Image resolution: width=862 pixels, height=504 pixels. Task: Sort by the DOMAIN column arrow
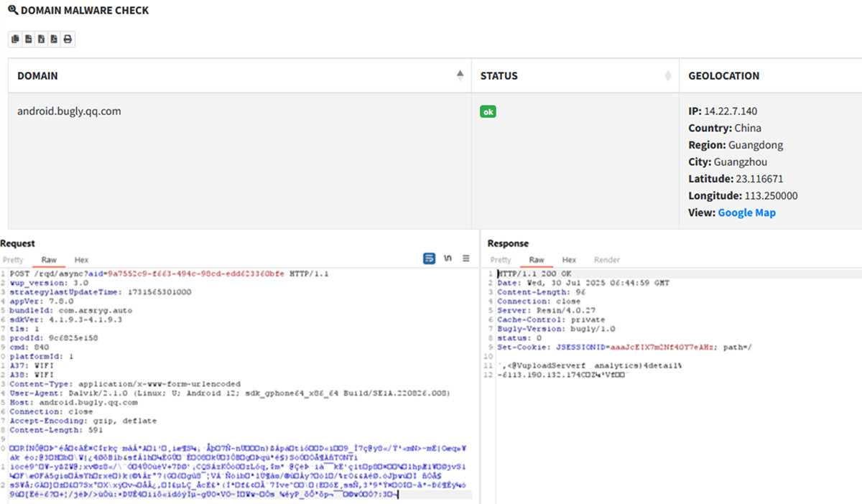pyautogui.click(x=460, y=75)
